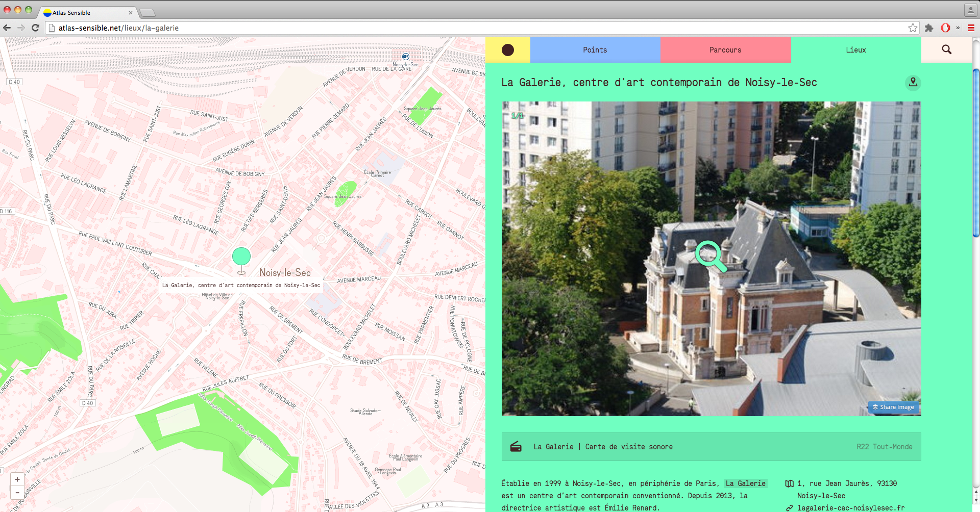Screen dimensions: 980x512
Task: Close the Atlas Sensible tab
Action: 131,13
